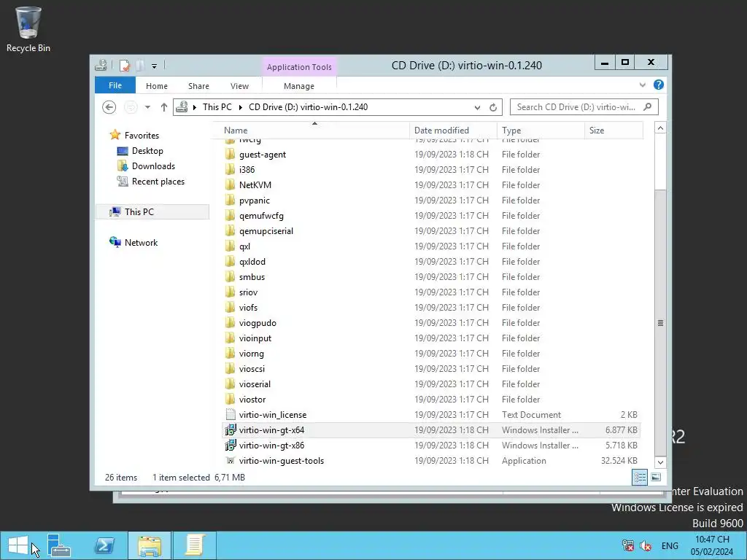Click the vioinput folder name
The width and height of the screenshot is (747, 560).
coord(255,338)
